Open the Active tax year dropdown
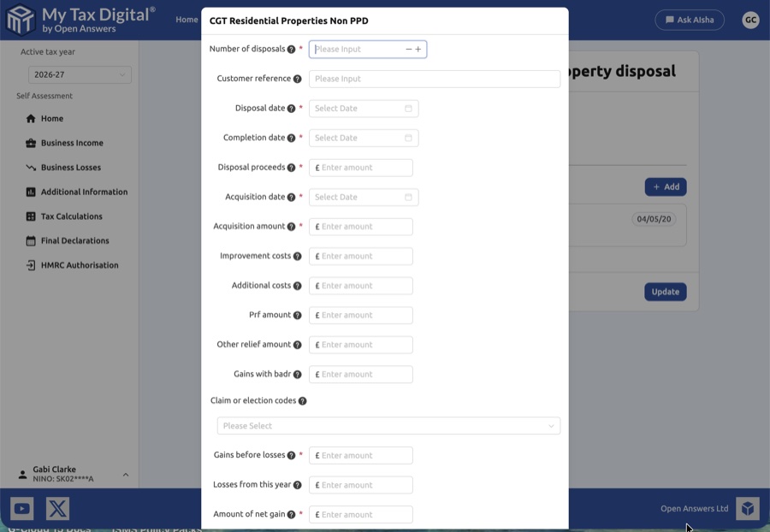The image size is (770, 532). (x=80, y=74)
